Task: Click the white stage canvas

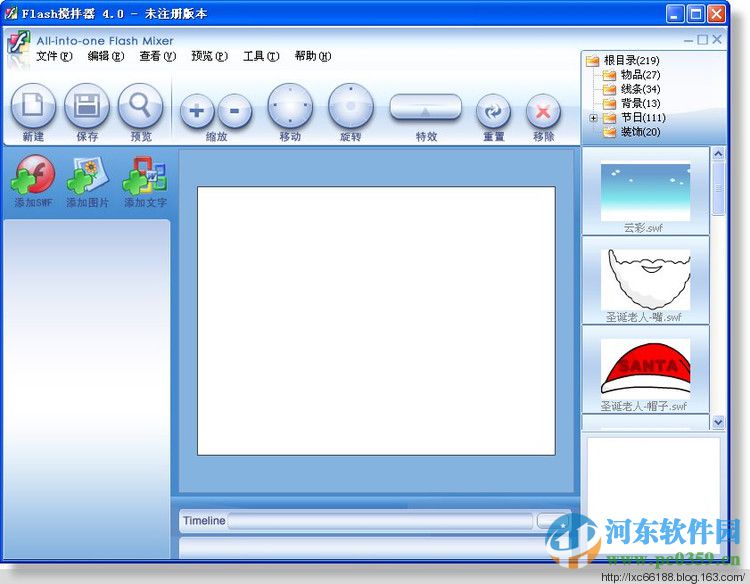Action: point(376,320)
